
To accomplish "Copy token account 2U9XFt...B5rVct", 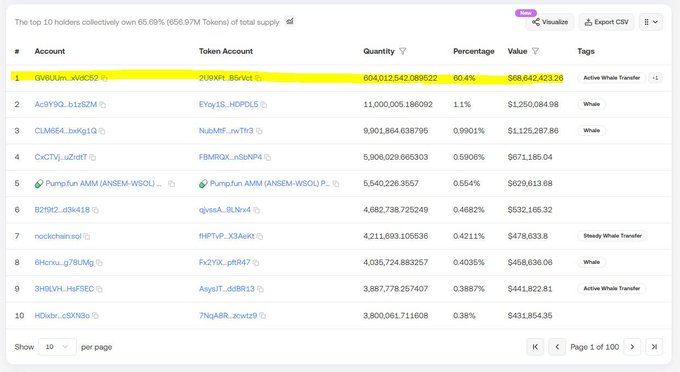I will [x=258, y=78].
